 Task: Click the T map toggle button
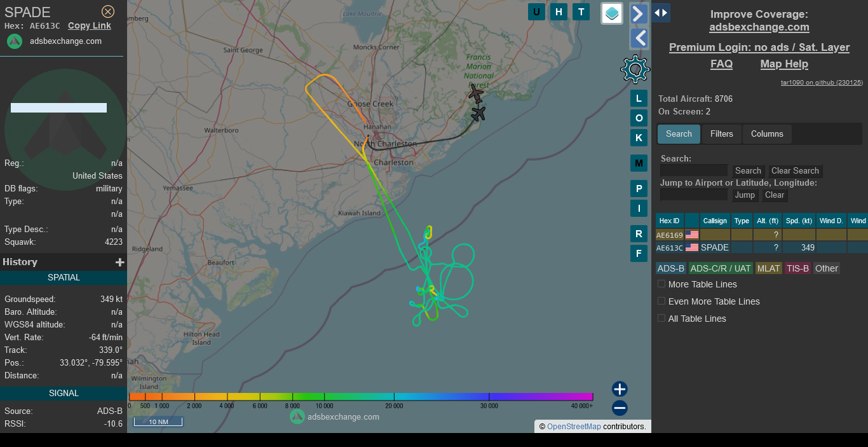click(x=581, y=11)
